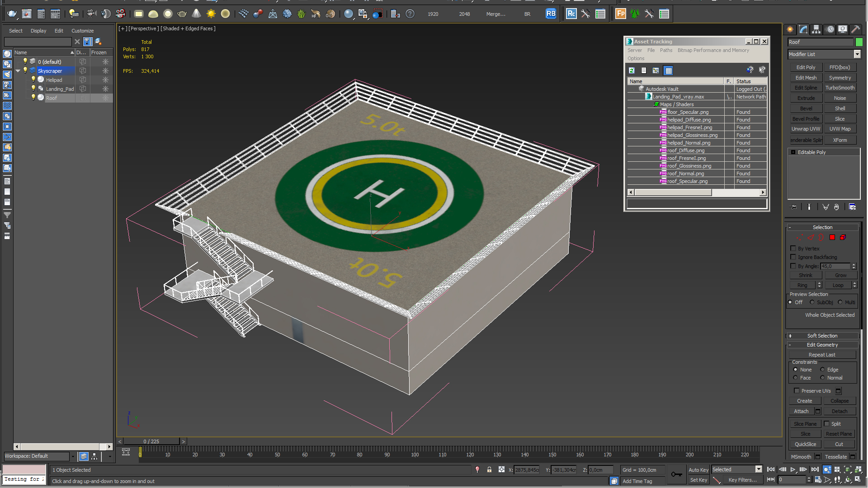868x488 pixels.
Task: Select the Face constraint radio button
Action: pyautogui.click(x=795, y=378)
